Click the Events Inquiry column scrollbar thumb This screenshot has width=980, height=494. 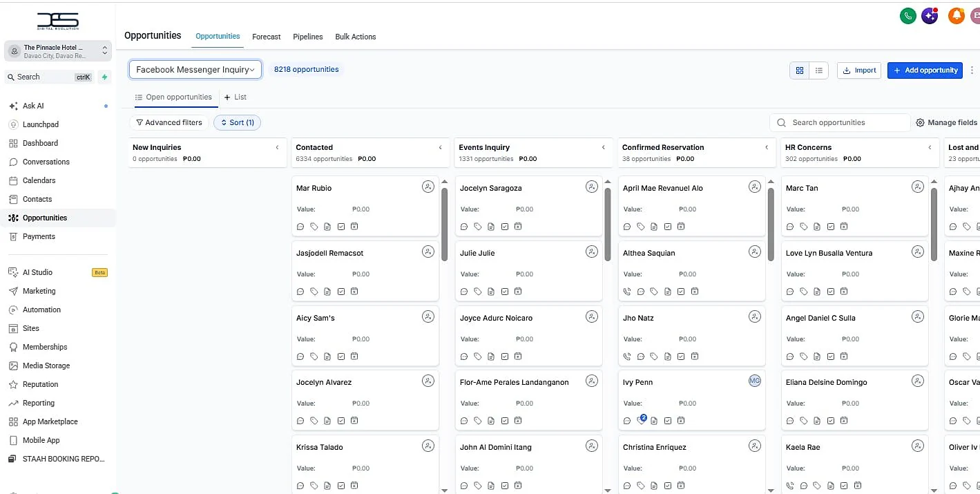(608, 225)
